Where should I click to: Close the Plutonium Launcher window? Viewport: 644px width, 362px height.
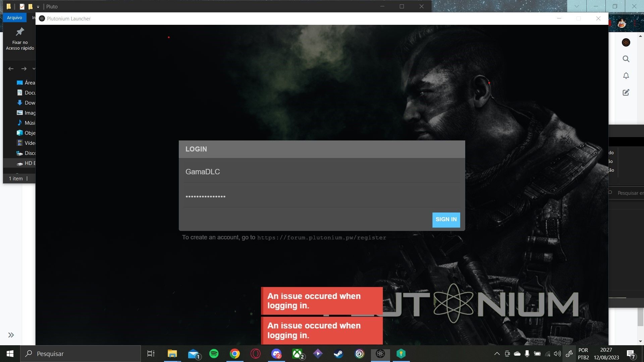(x=598, y=18)
